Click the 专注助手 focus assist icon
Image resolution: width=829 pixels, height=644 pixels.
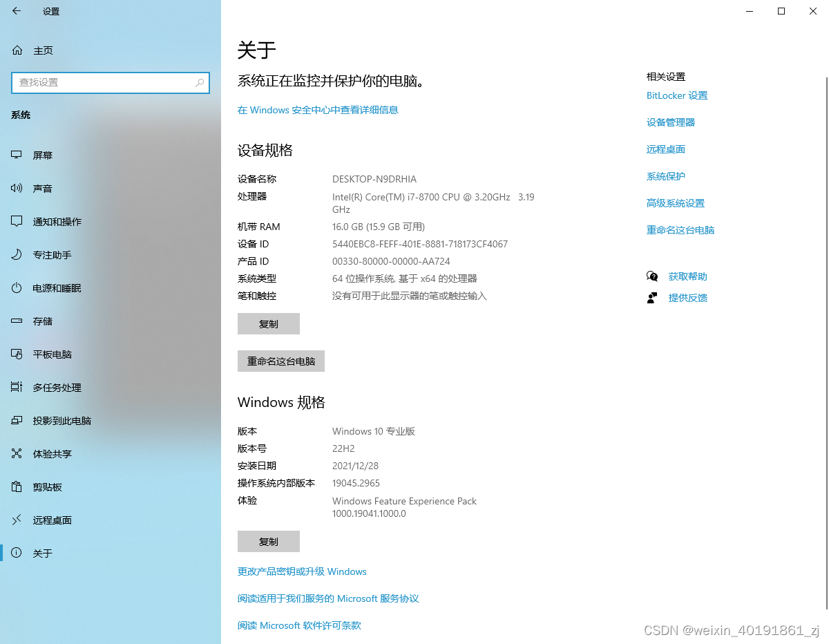16,254
